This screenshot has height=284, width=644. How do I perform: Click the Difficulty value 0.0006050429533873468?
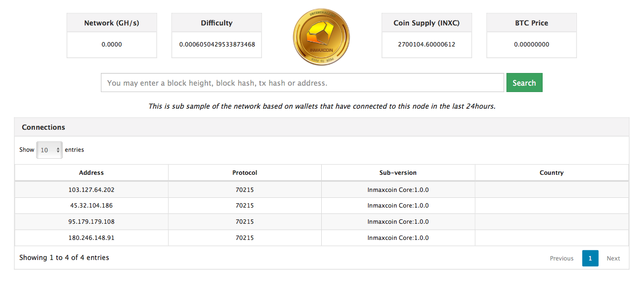(x=217, y=45)
